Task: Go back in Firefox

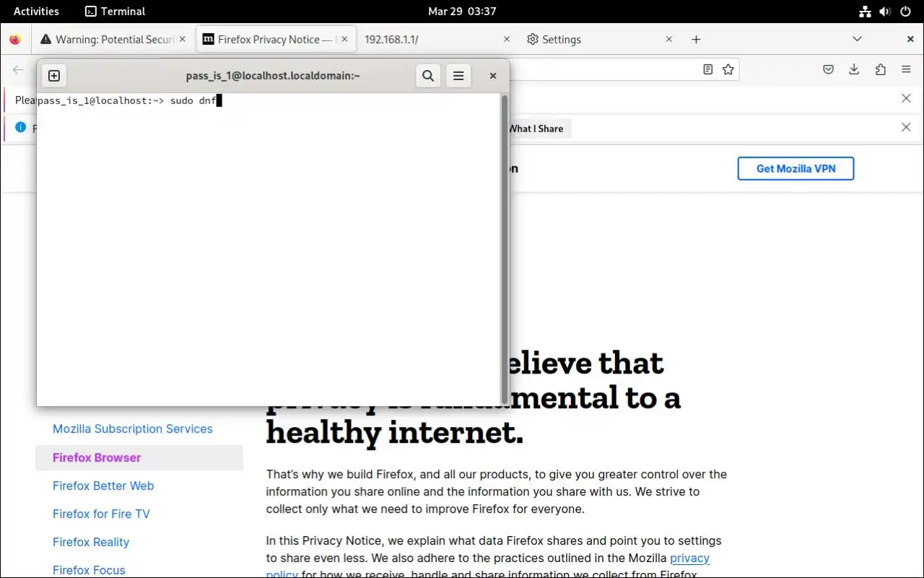Action: coord(18,69)
